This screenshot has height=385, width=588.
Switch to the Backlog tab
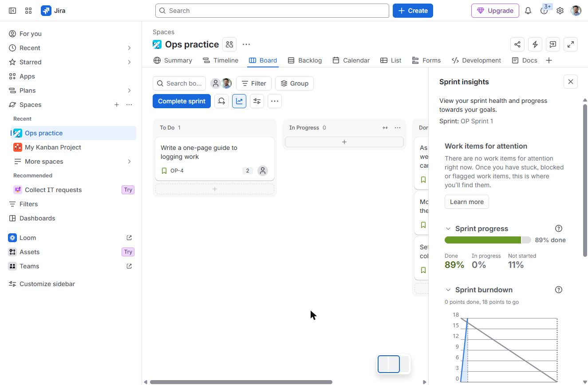[304, 60]
